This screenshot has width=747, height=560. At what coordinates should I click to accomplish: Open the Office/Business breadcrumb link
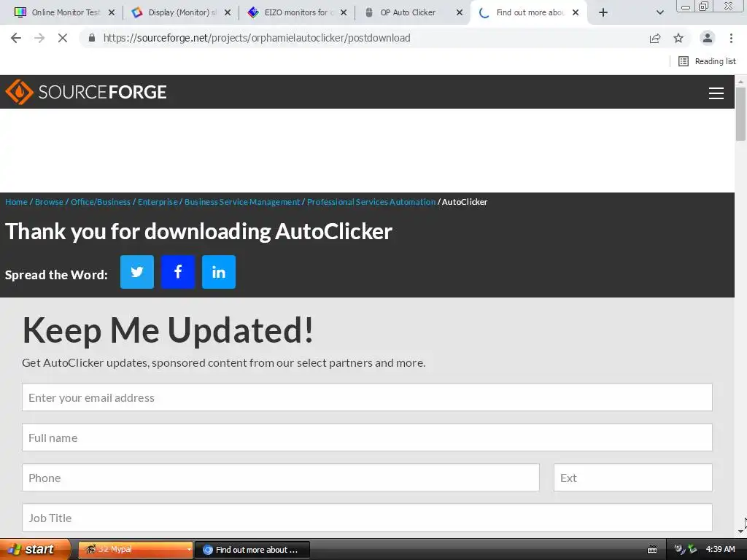(x=101, y=202)
